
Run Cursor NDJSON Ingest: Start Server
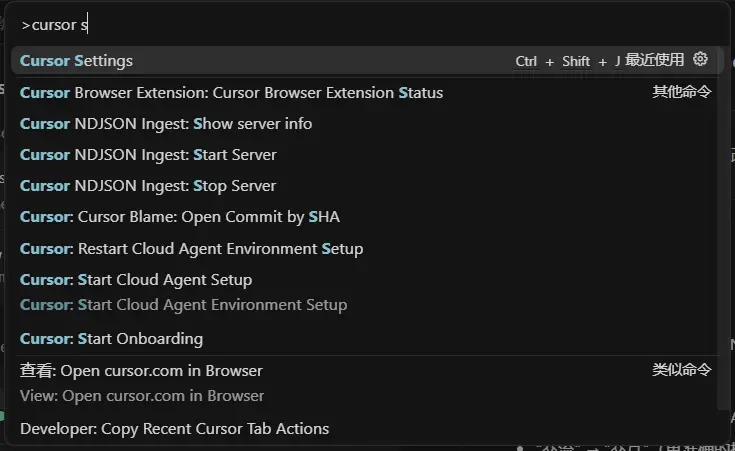367,155
